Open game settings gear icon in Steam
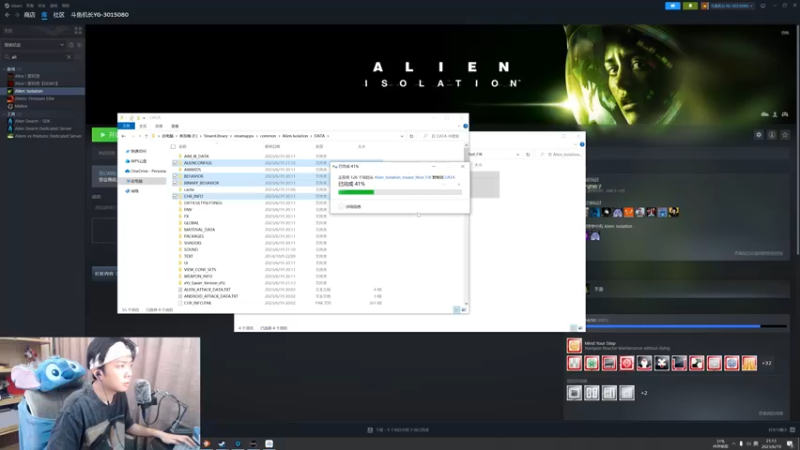 coord(759,135)
